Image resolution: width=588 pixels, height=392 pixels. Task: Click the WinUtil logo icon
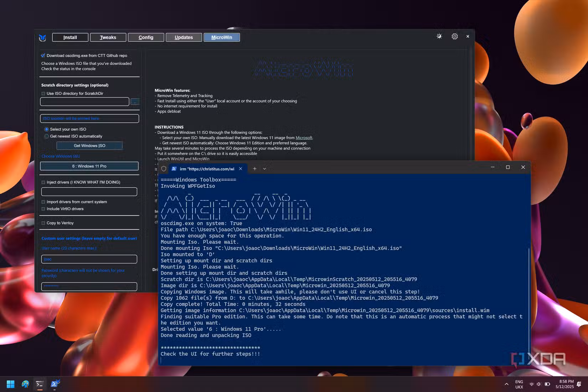(42, 37)
